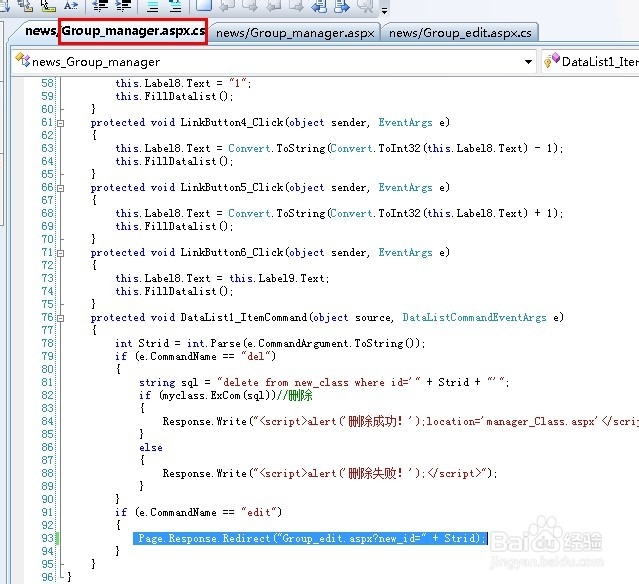Decrease indent of selected lines
Viewport: 639px width, 584px height.
100,5
